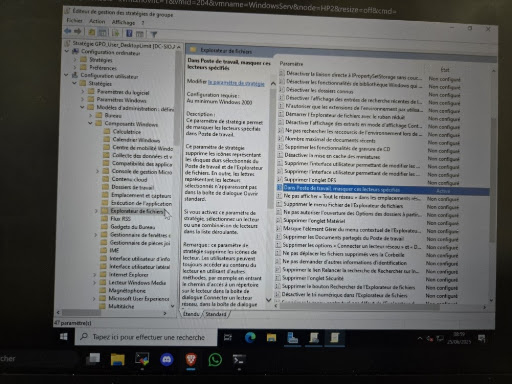
Task: Click the Filter funnel toolbar icon
Action: point(154,34)
